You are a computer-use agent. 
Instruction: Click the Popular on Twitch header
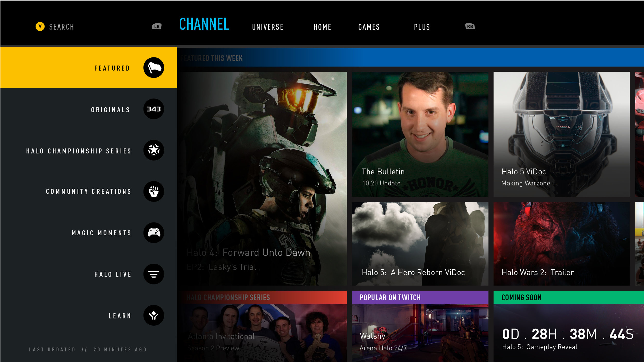pos(420,297)
